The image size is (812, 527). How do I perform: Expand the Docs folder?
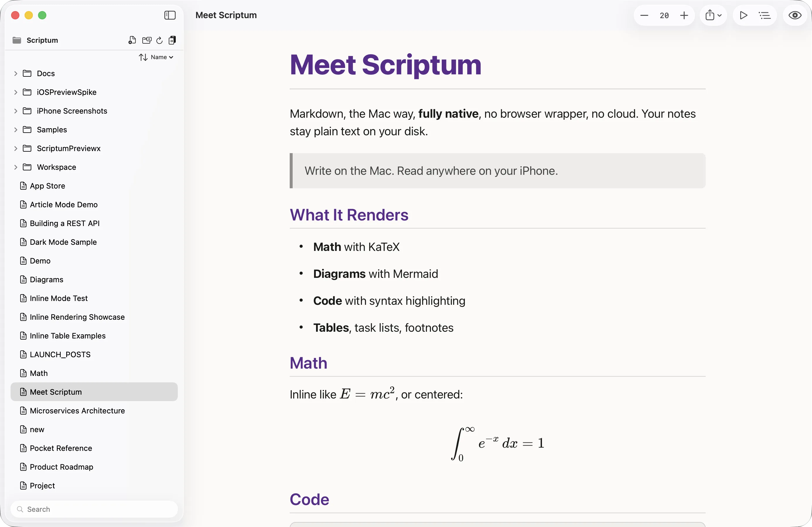click(16, 74)
